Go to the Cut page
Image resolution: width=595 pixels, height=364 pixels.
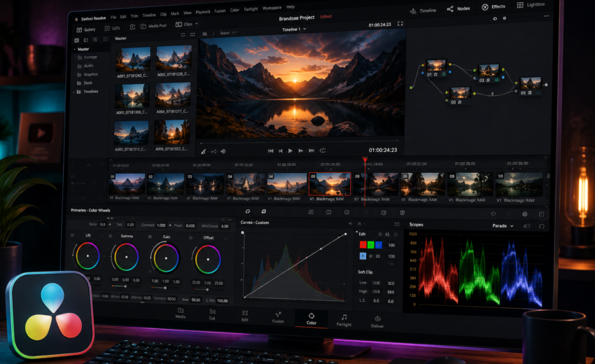click(212, 314)
